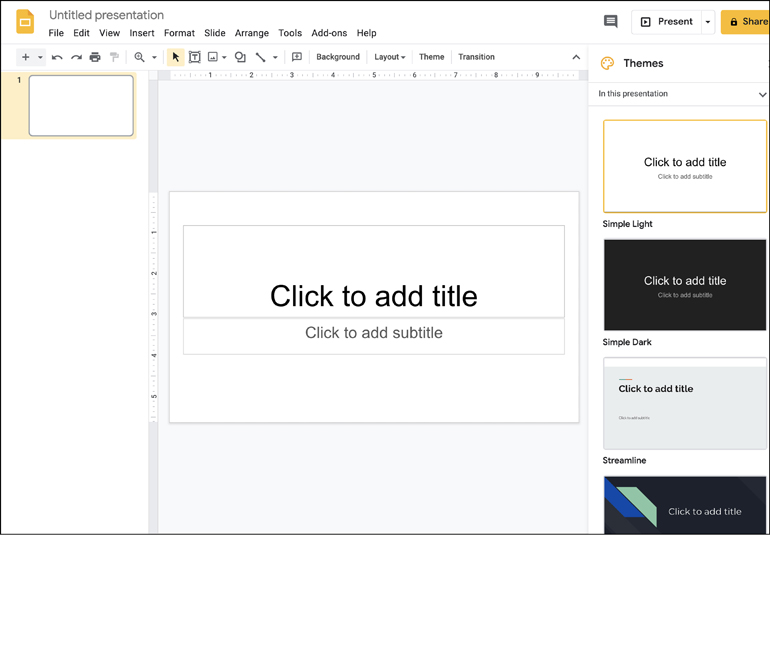Image resolution: width=770 pixels, height=667 pixels.
Task: Open the Arrange menu
Action: [251, 33]
